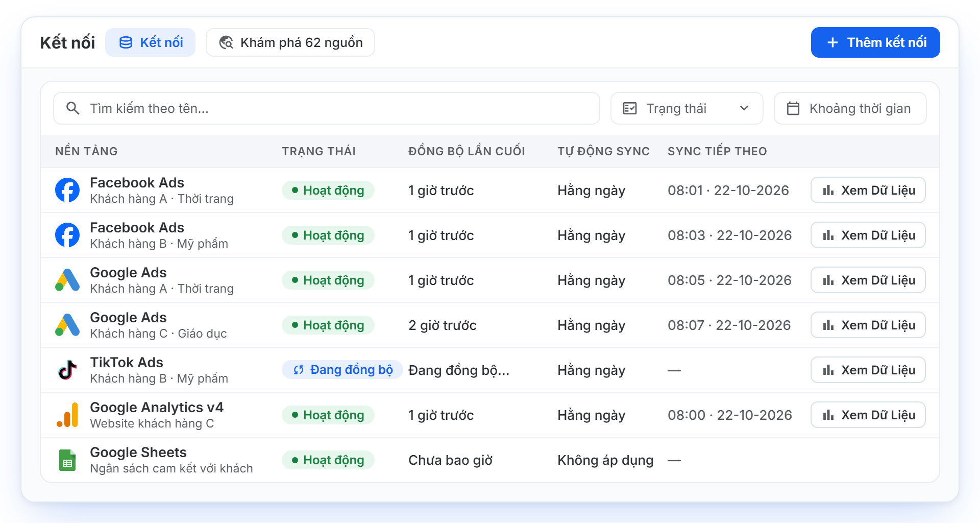Click the Thêm kết nối button
The image size is (980, 523).
[x=875, y=42]
